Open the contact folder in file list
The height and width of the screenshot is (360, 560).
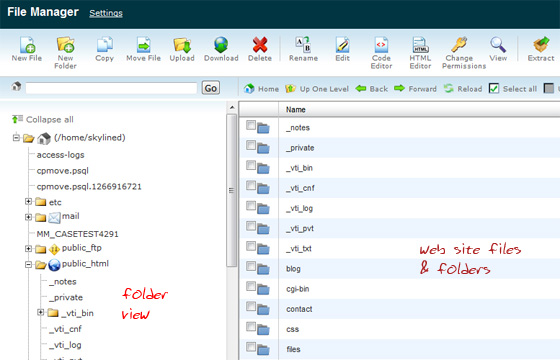(299, 309)
